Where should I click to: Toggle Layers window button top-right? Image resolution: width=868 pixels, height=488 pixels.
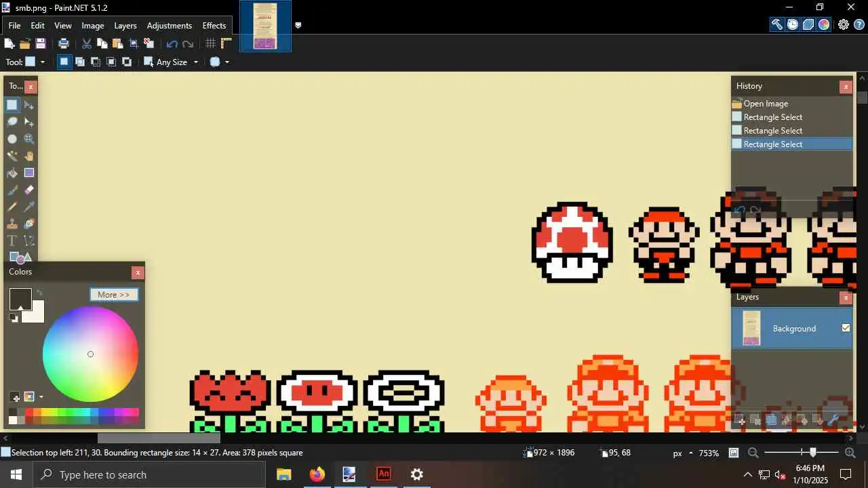808,24
